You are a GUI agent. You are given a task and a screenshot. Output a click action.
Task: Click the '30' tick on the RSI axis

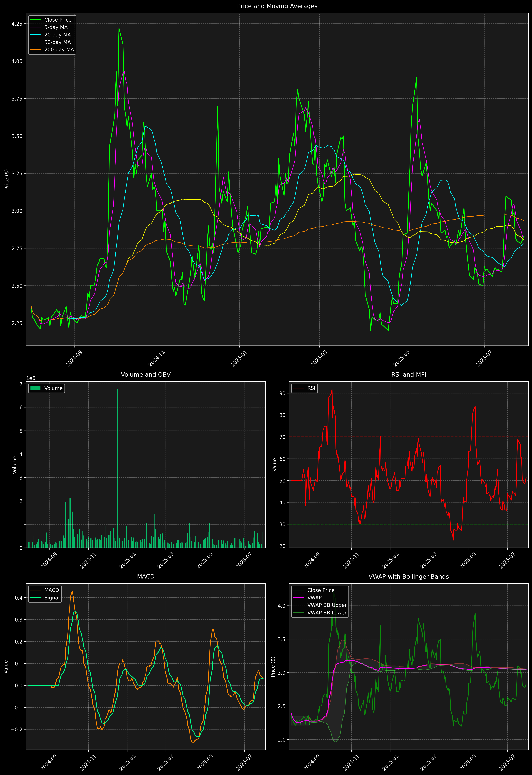click(283, 524)
